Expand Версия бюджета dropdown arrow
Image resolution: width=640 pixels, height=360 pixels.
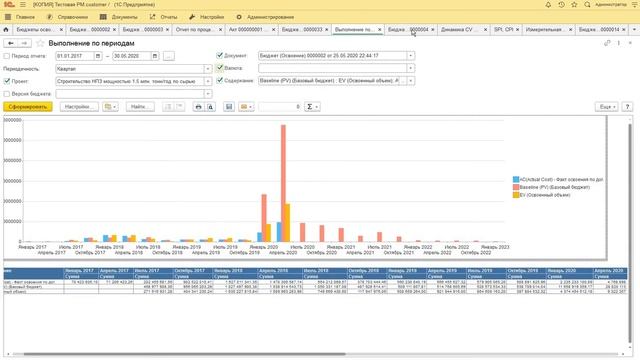(x=207, y=94)
